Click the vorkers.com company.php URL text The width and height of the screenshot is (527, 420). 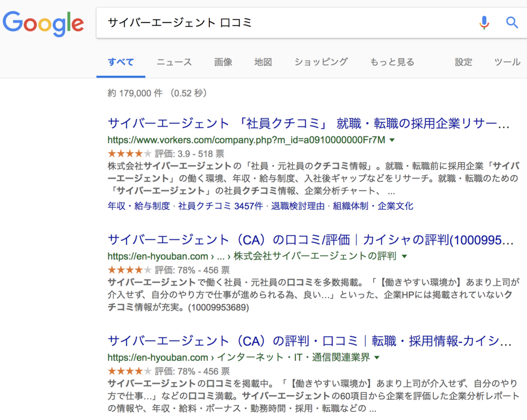coord(247,140)
